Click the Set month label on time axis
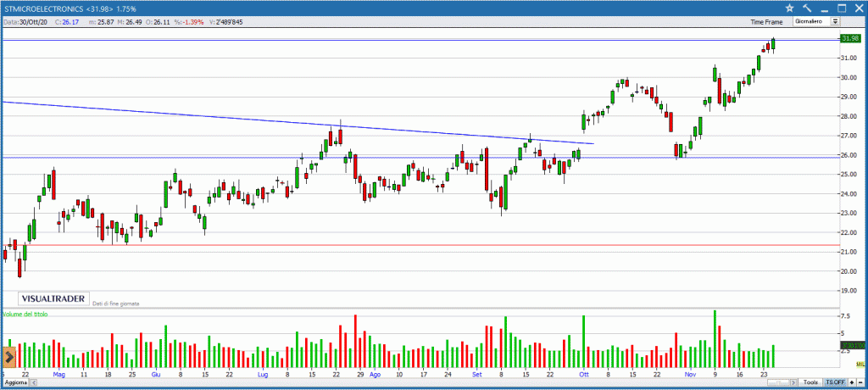868x390 pixels. [476, 374]
